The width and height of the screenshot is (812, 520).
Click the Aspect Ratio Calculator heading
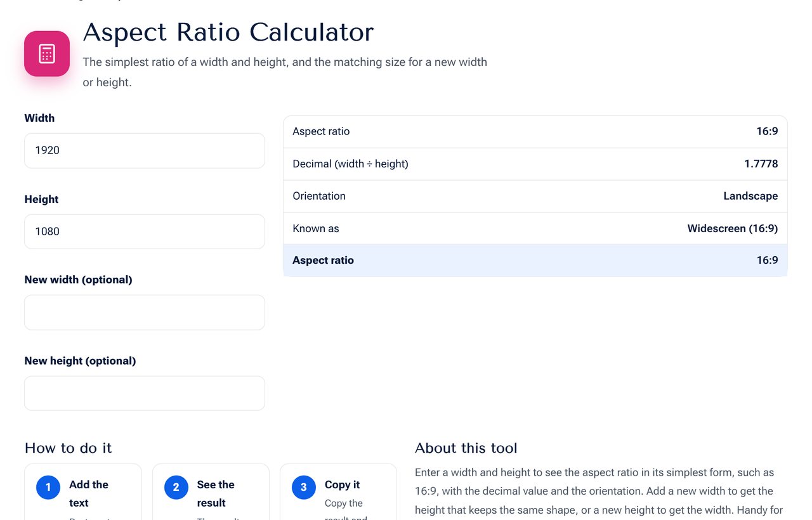(x=228, y=32)
